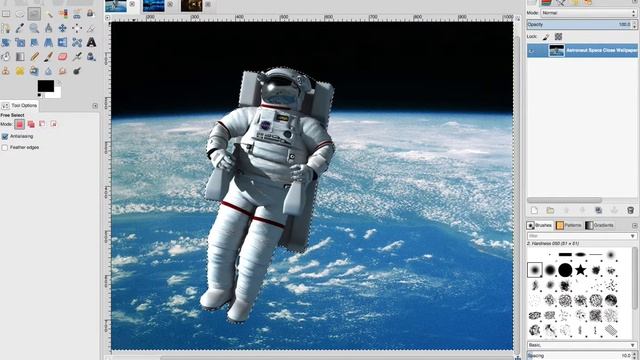Select the Cage Transform tool

pyautogui.click(x=77, y=42)
